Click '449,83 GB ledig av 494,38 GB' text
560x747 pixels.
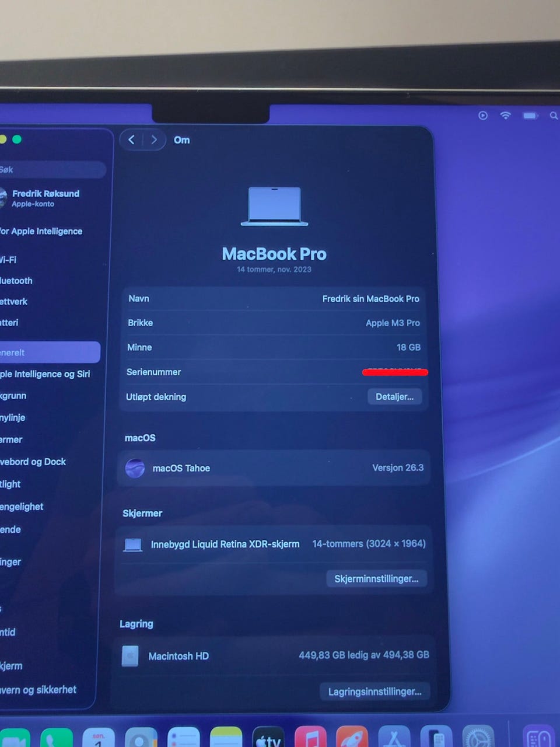pyautogui.click(x=364, y=655)
